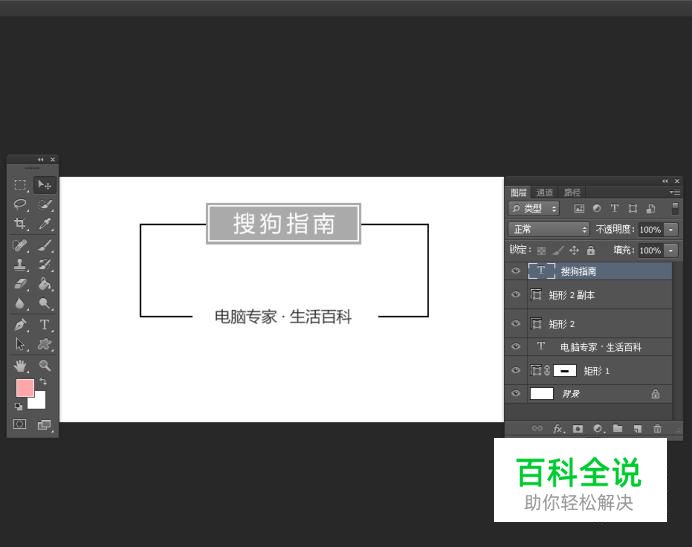Image resolution: width=692 pixels, height=547 pixels.
Task: Open the fx layer style menu
Action: pyautogui.click(x=558, y=428)
